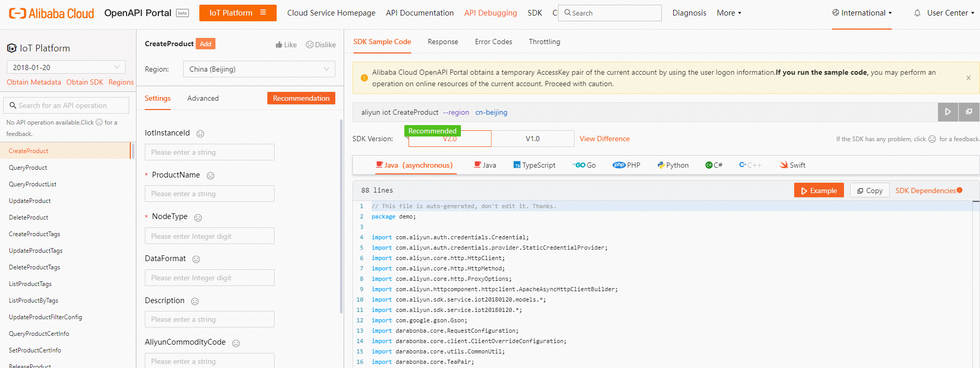
Task: Click the Alibaba Cloud logo
Action: (51, 13)
